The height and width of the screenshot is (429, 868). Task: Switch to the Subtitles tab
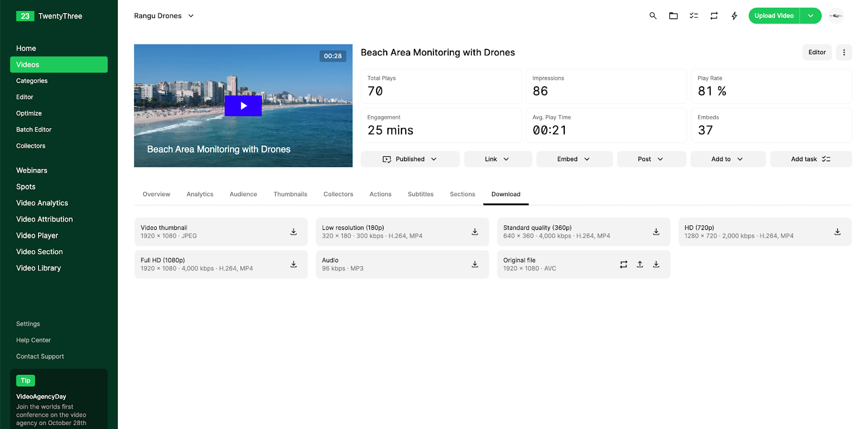420,194
